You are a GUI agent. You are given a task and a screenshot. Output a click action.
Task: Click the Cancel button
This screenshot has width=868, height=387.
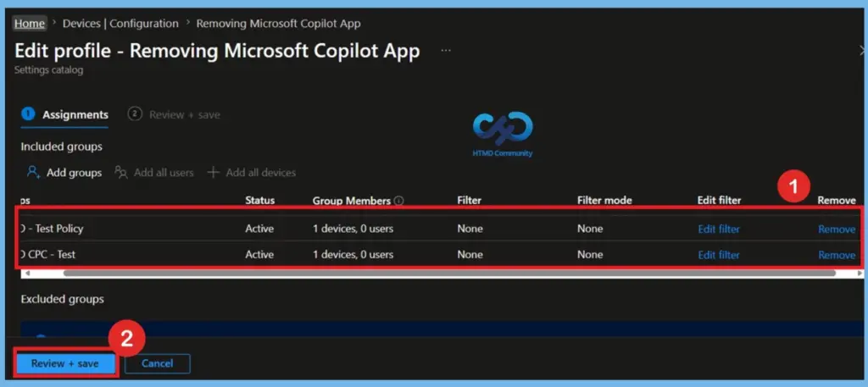[157, 364]
